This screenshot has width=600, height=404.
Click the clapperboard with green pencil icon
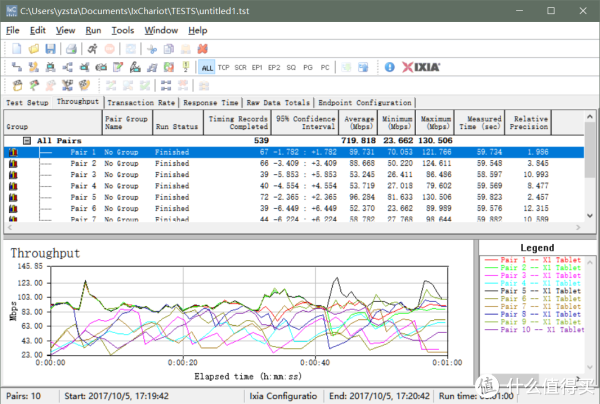[x=34, y=85]
